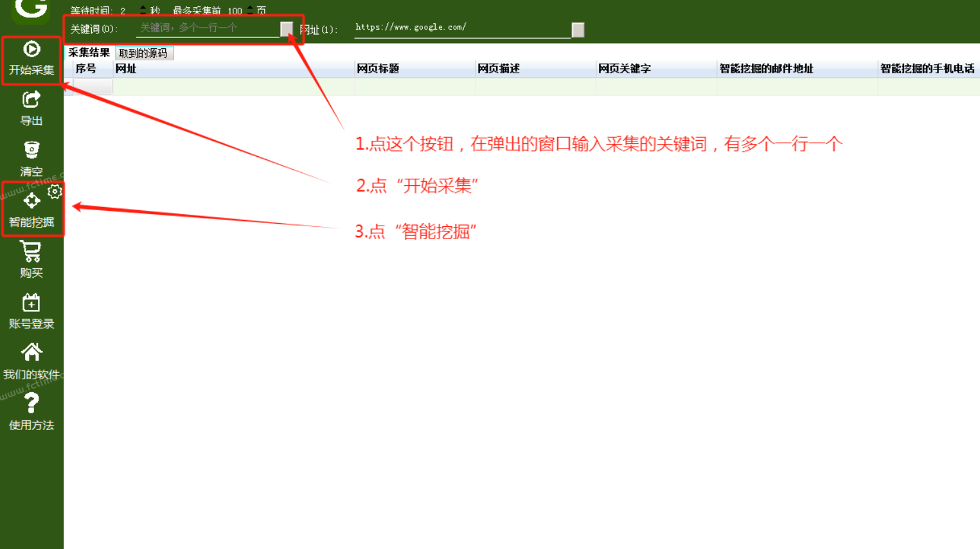Image resolution: width=980 pixels, height=549 pixels.
Task: Click the 网页标题 column header
Action: tap(414, 69)
